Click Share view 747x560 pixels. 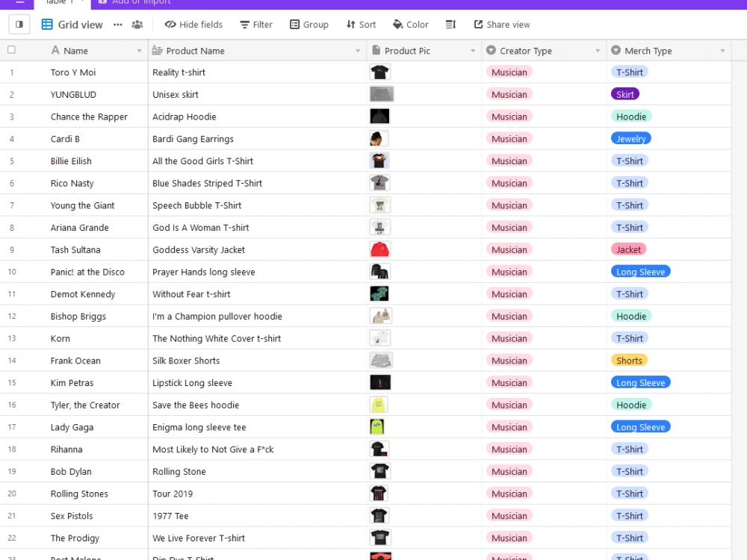point(502,25)
